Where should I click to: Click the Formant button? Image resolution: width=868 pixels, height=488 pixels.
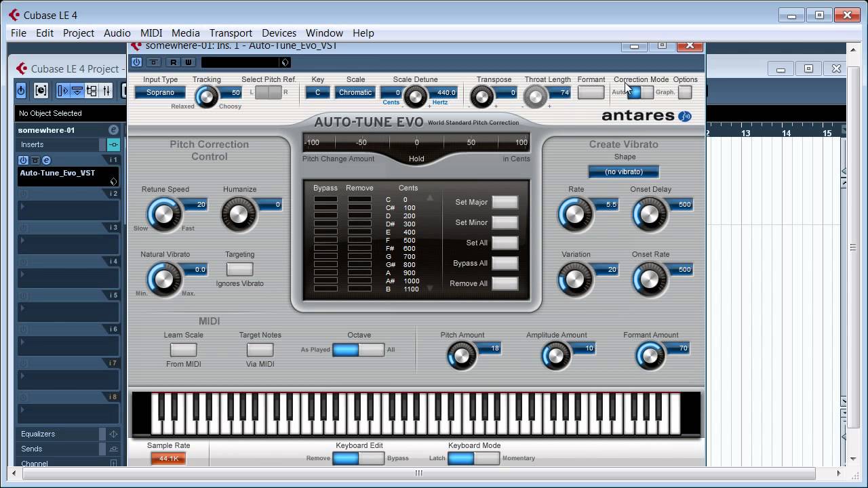coord(591,92)
